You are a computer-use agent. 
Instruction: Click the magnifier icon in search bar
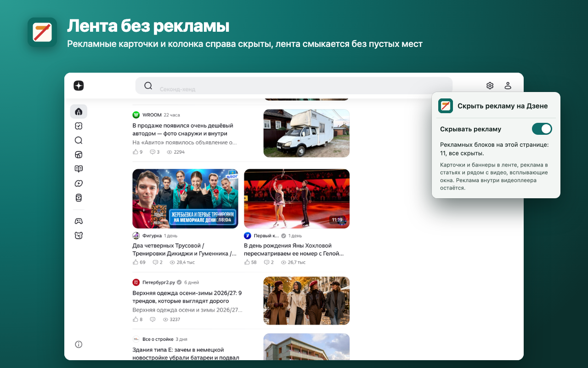[148, 86]
